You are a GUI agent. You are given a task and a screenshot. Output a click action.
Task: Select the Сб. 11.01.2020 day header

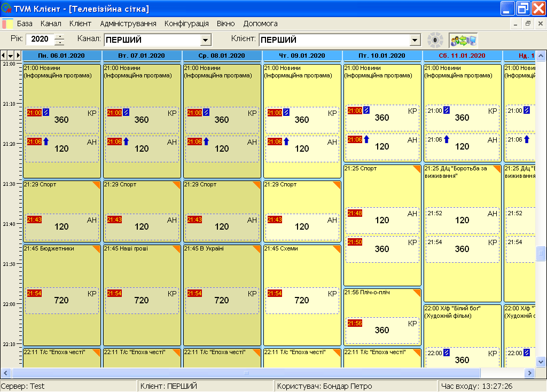click(x=462, y=56)
